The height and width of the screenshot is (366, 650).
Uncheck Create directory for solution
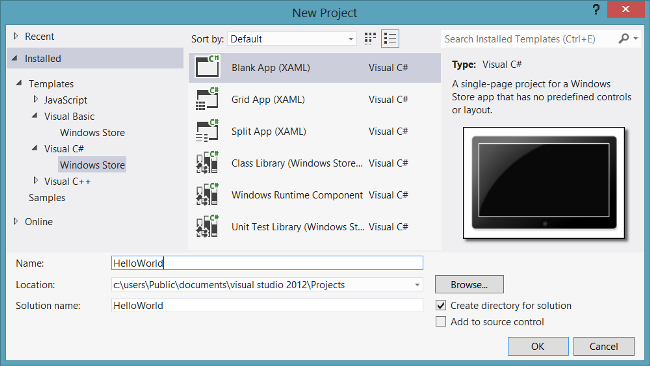[441, 305]
